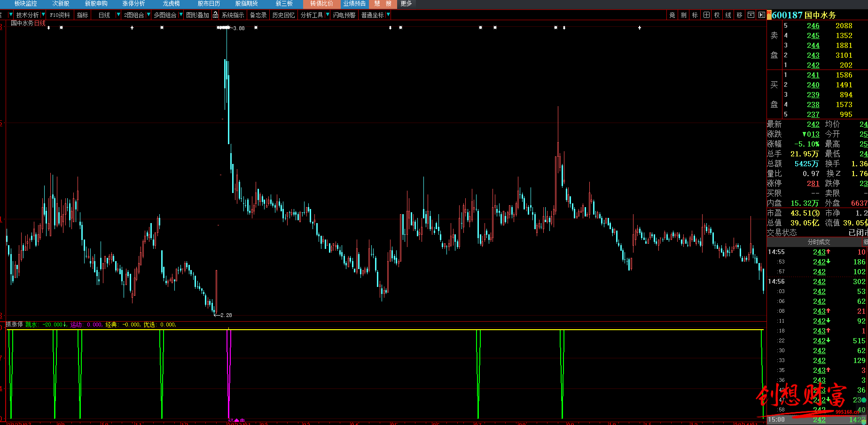
Task: Open the 技术分析 dropdown arrow
Action: point(43,15)
